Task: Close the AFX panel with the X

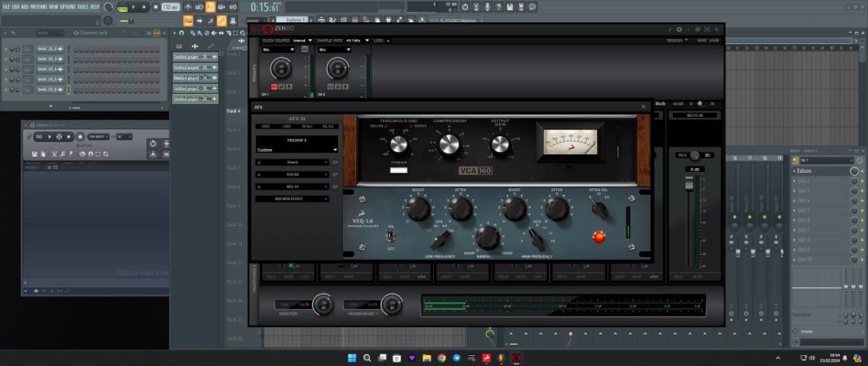Action: click(x=643, y=106)
